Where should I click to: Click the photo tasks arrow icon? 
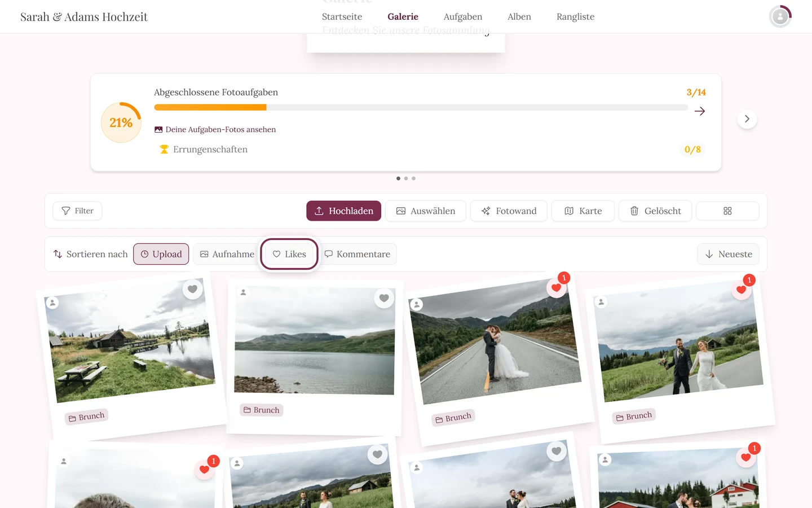(x=700, y=111)
